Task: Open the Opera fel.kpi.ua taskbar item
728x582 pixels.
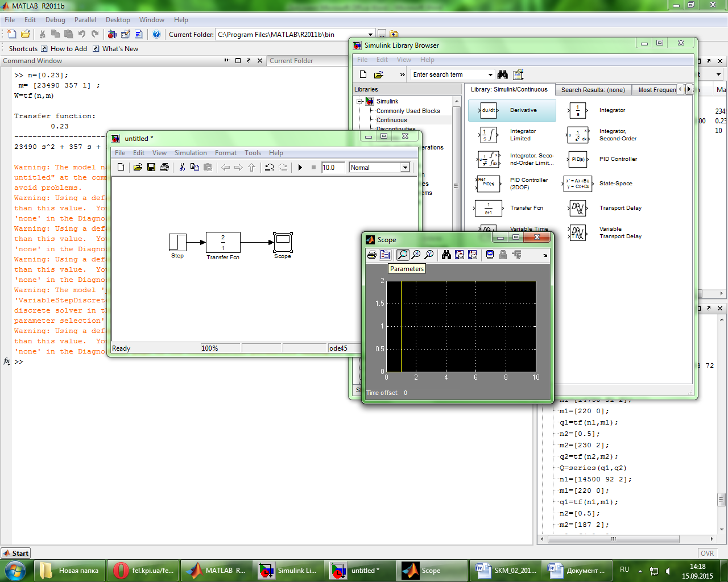Action: (x=143, y=570)
